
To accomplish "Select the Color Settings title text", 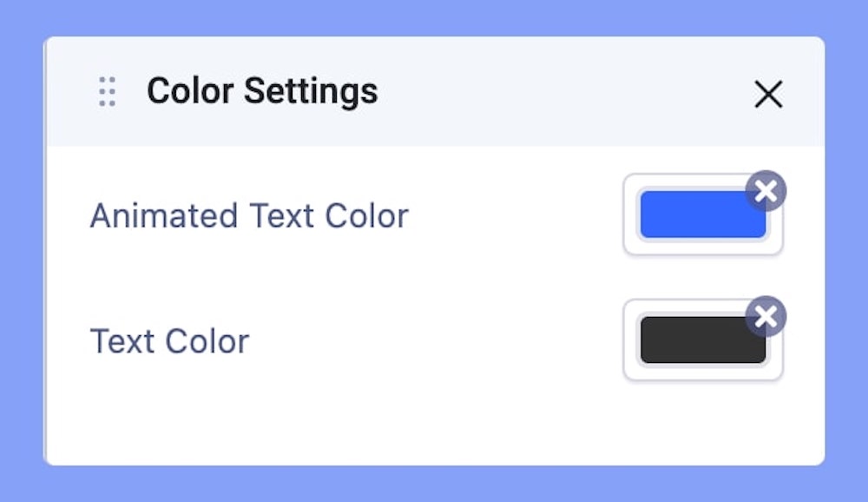I will click(262, 90).
